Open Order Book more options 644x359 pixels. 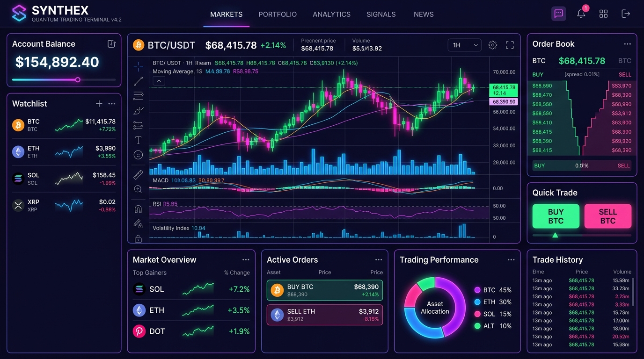coord(627,44)
